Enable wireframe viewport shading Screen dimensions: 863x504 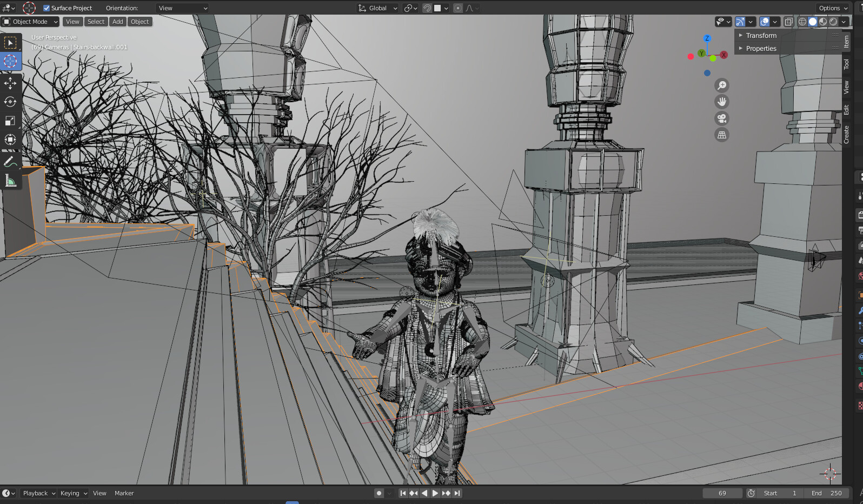click(x=802, y=22)
